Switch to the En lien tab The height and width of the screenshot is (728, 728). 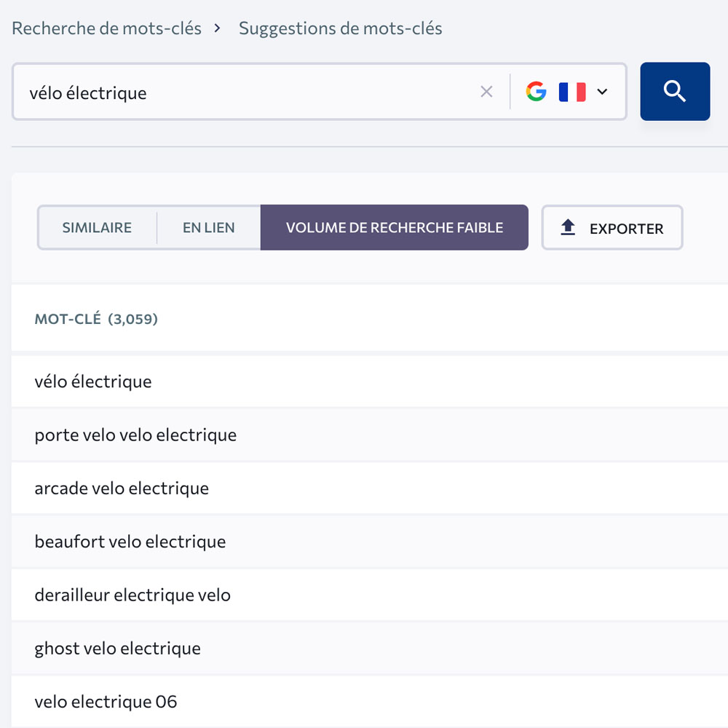(208, 227)
